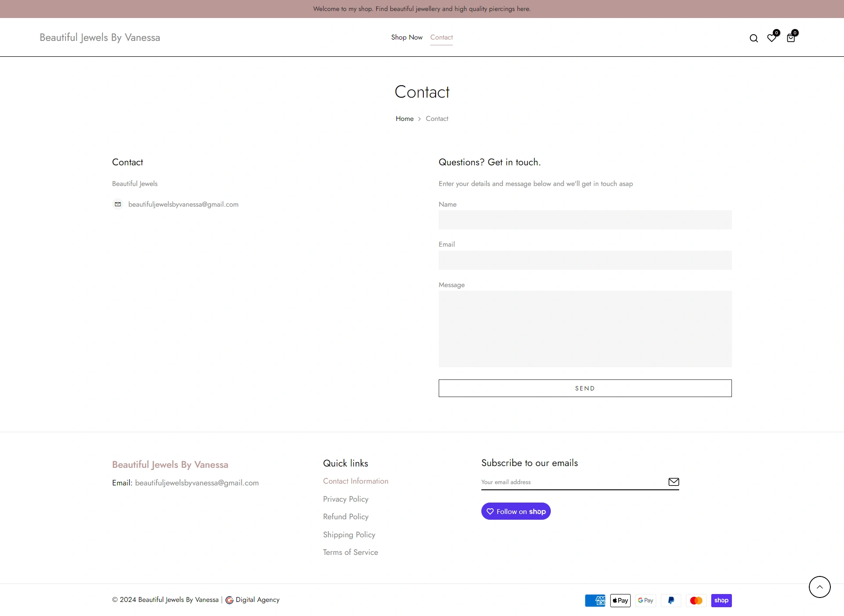Click the Refund Policy footer link
The image size is (844, 616).
[346, 516]
